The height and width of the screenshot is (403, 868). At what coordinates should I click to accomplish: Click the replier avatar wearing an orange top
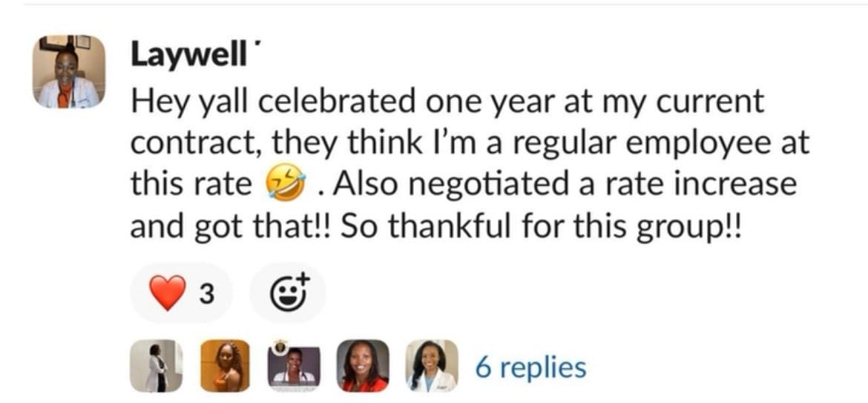pyautogui.click(x=224, y=367)
